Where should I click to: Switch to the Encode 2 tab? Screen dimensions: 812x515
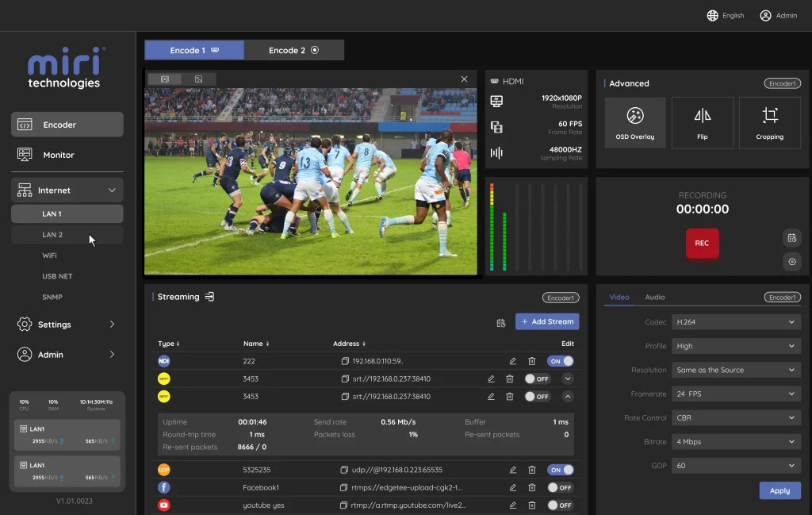293,50
